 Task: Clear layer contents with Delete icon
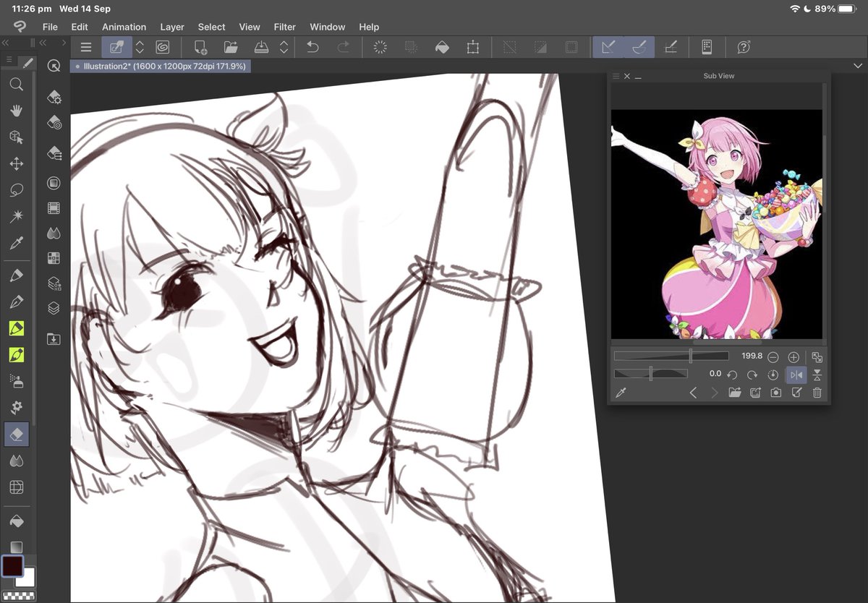(x=380, y=47)
